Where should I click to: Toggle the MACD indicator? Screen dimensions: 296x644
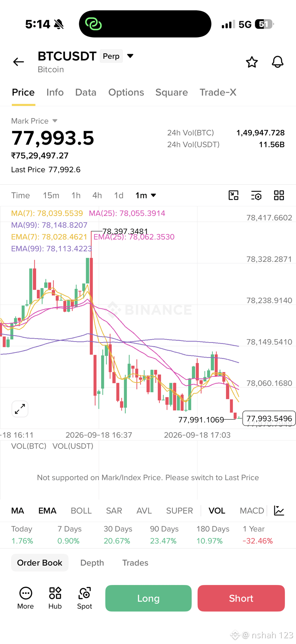click(x=252, y=511)
